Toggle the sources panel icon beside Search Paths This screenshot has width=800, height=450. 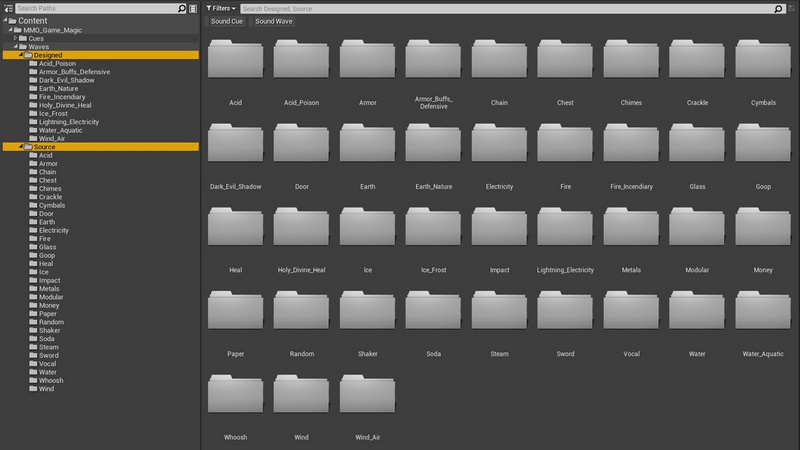pyautogui.click(x=8, y=8)
